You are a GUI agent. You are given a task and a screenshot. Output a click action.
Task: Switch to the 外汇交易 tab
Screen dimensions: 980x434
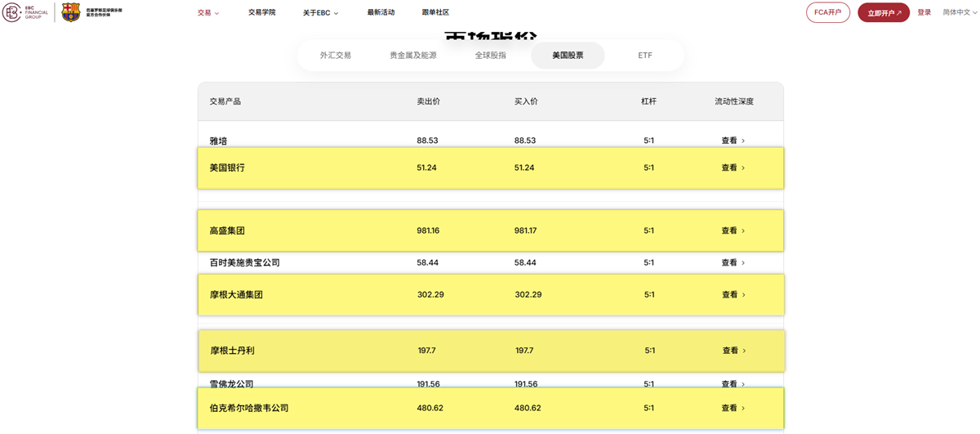336,56
